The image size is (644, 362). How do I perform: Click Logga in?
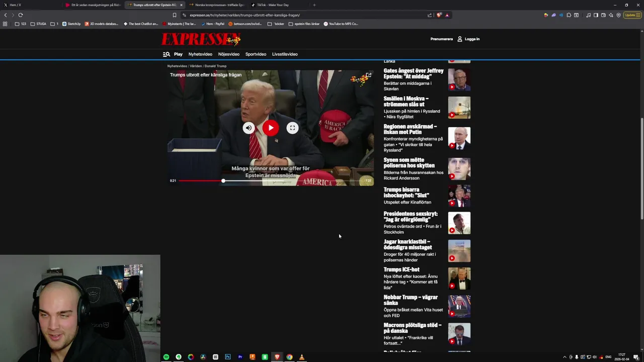click(x=468, y=39)
